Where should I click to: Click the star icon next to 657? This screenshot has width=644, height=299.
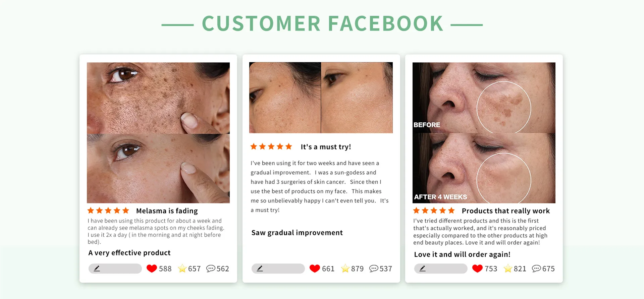click(x=182, y=268)
